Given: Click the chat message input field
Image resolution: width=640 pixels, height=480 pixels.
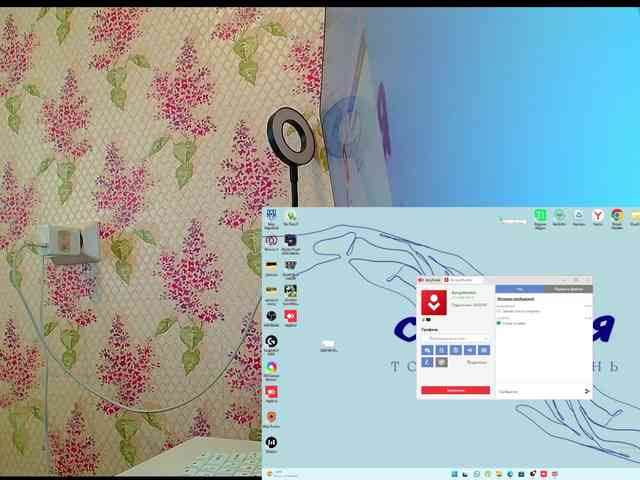Looking at the screenshot, I should 539,391.
